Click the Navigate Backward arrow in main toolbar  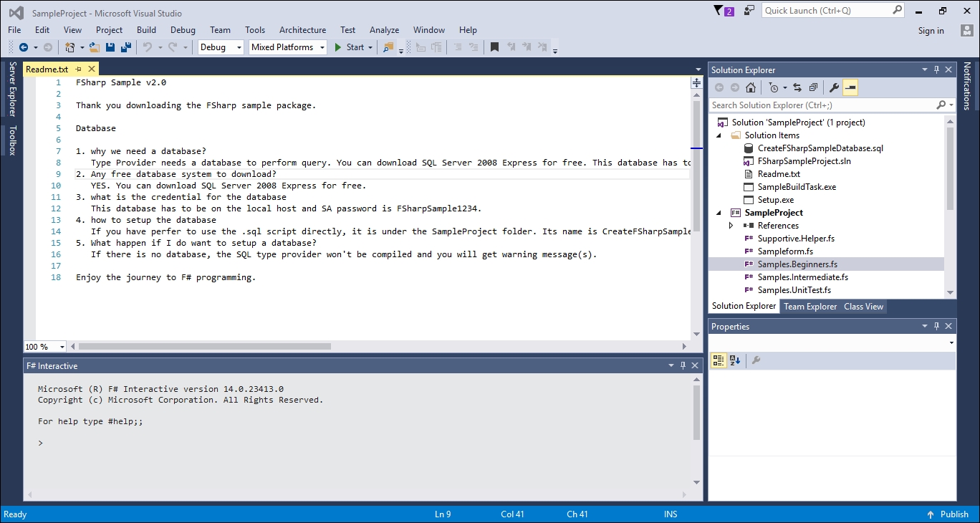click(x=24, y=47)
